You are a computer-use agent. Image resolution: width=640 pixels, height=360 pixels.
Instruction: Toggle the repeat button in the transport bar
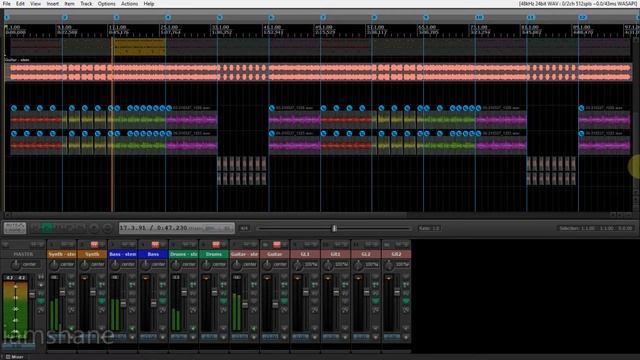tap(107, 228)
